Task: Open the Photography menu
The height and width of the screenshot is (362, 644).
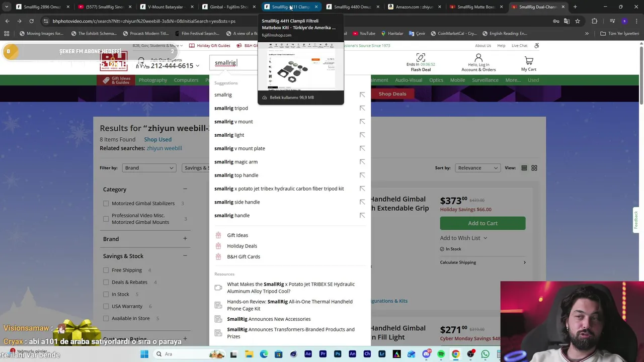Action: pos(153,80)
